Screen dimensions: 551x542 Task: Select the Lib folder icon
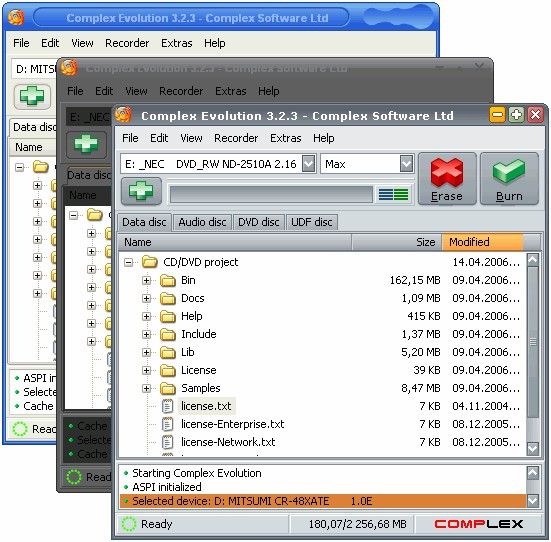[x=168, y=352]
